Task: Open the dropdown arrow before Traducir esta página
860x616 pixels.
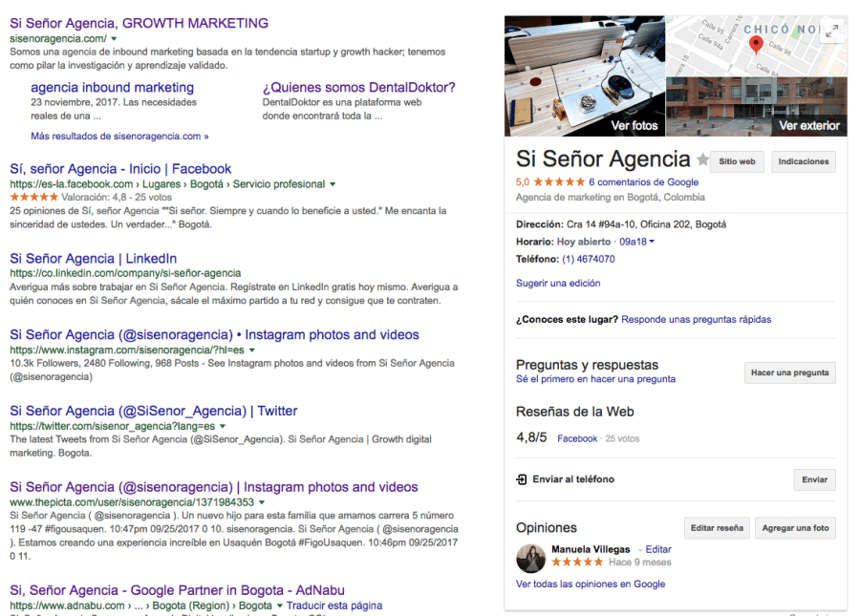Action: [x=279, y=605]
